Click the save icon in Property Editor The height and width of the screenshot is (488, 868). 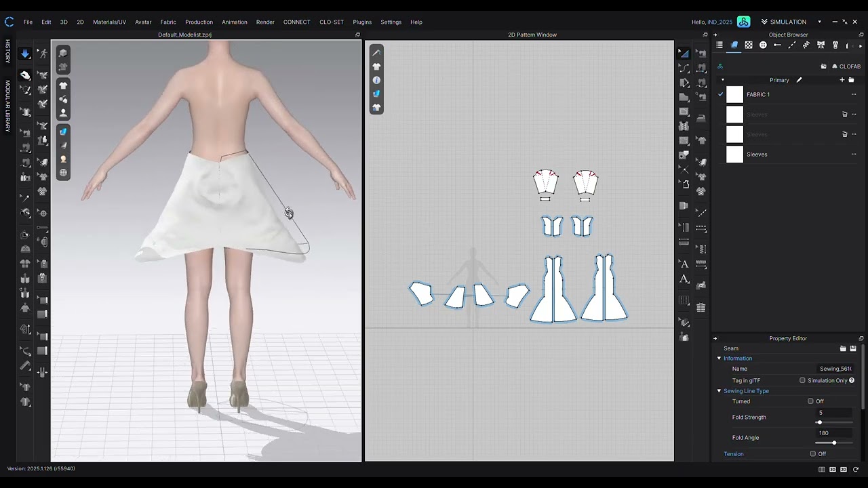[853, 348]
